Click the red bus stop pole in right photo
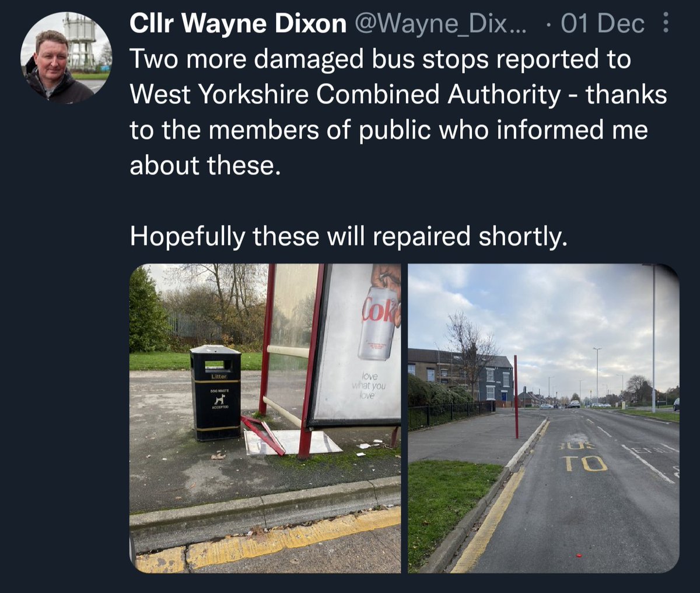Viewport: 700px width, 593px height. point(516,396)
